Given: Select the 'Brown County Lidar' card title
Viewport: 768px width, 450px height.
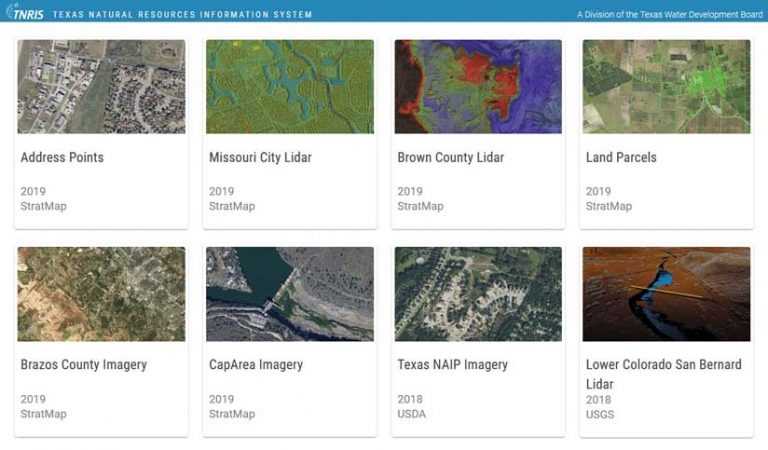Looking at the screenshot, I should 451,158.
